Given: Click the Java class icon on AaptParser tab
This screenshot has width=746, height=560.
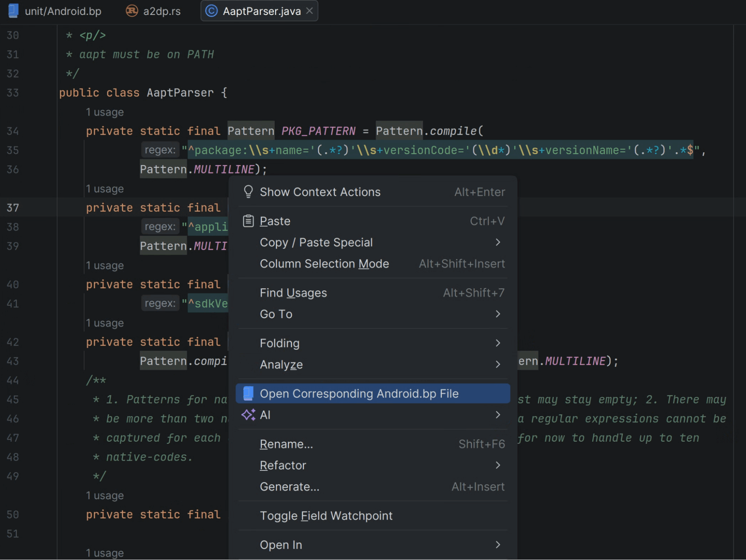Looking at the screenshot, I should [x=211, y=11].
